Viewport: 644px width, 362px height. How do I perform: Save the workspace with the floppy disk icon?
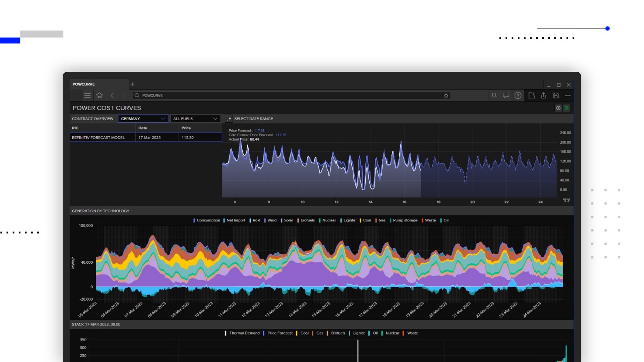click(x=556, y=95)
